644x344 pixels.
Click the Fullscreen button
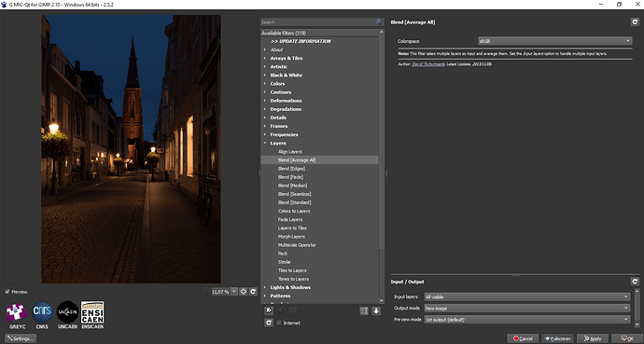pos(558,338)
